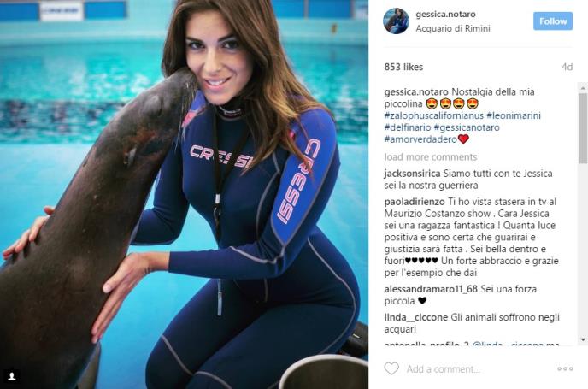
Task: Open alessandramaro11_68 commenter profile
Action: coord(431,289)
